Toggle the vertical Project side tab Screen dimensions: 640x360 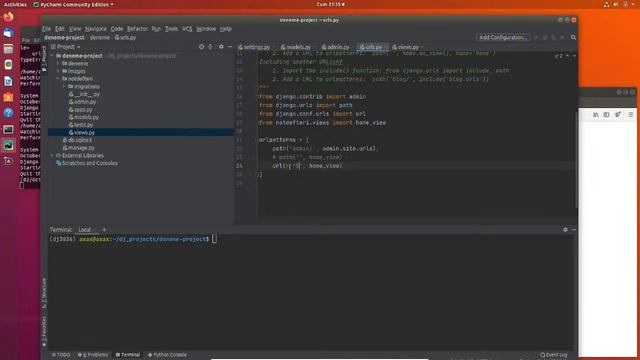[x=44, y=59]
